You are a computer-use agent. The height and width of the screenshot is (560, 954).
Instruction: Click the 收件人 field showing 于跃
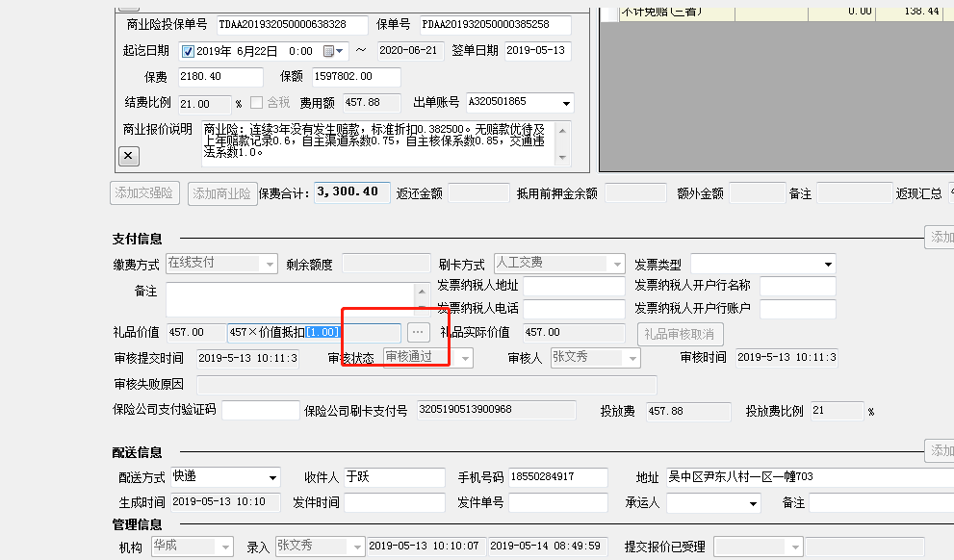coord(395,477)
